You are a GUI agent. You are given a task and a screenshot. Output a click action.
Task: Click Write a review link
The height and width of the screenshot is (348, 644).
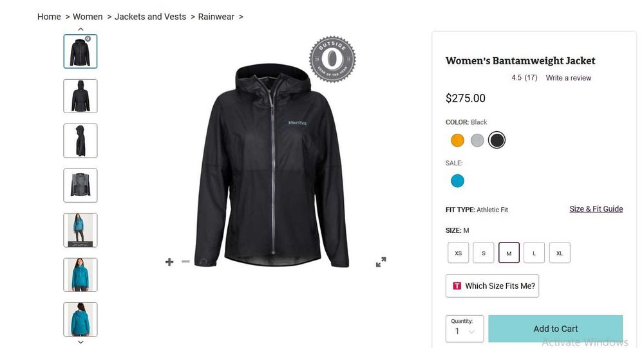tap(568, 78)
